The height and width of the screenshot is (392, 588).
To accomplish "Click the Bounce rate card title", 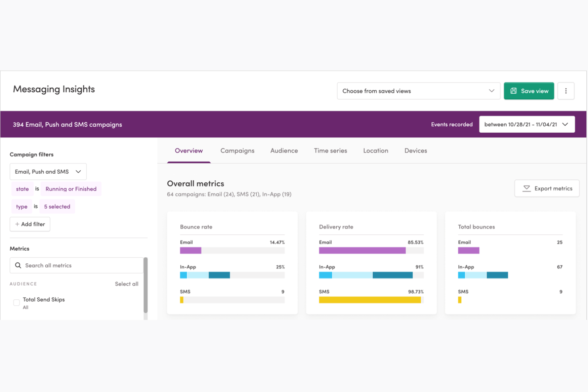I will coord(196,227).
